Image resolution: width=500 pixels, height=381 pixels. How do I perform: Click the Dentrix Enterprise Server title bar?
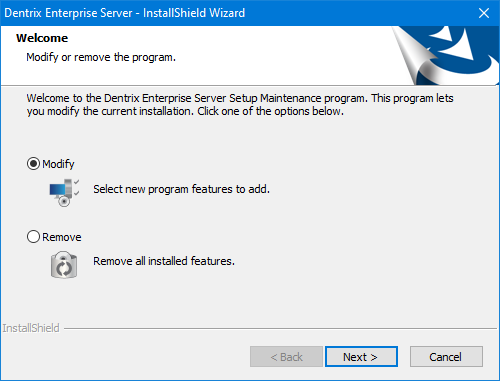tap(125, 13)
